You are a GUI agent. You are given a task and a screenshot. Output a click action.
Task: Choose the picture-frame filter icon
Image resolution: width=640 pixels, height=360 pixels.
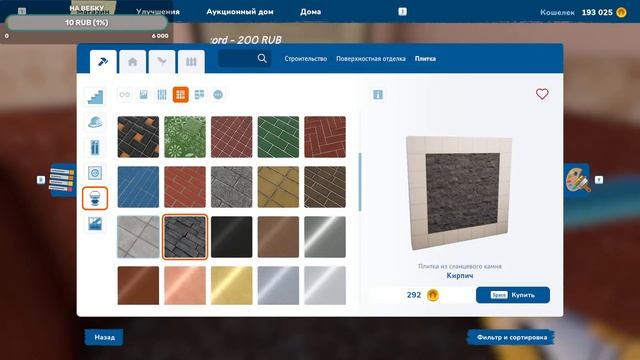coord(143,95)
